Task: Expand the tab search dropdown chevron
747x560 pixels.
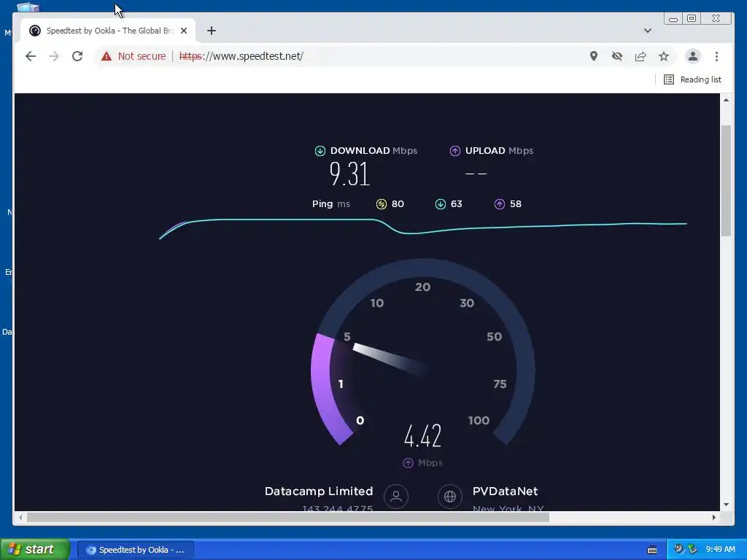Action: pos(648,31)
